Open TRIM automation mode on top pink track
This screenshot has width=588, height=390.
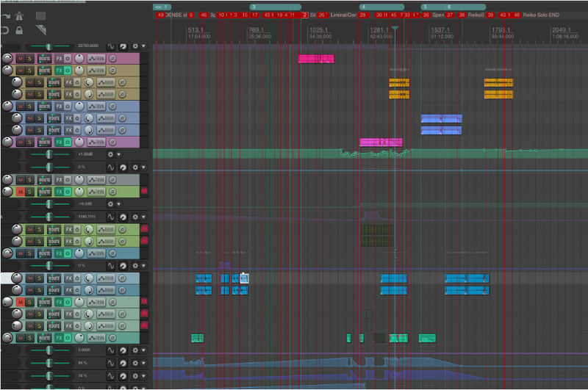point(96,59)
